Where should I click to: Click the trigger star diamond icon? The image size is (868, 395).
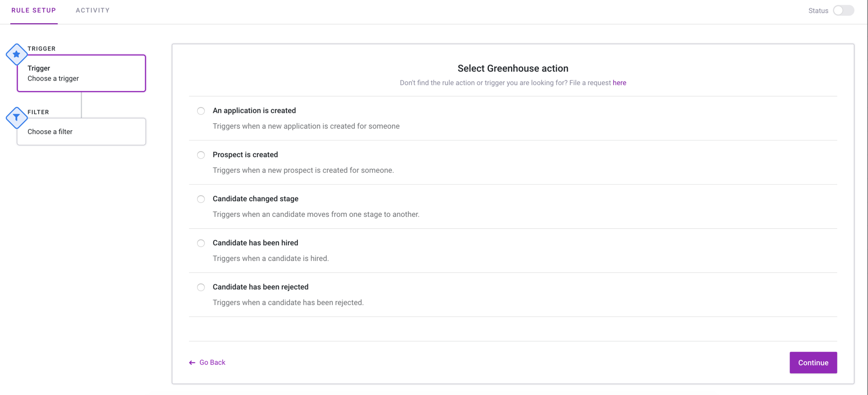[17, 54]
